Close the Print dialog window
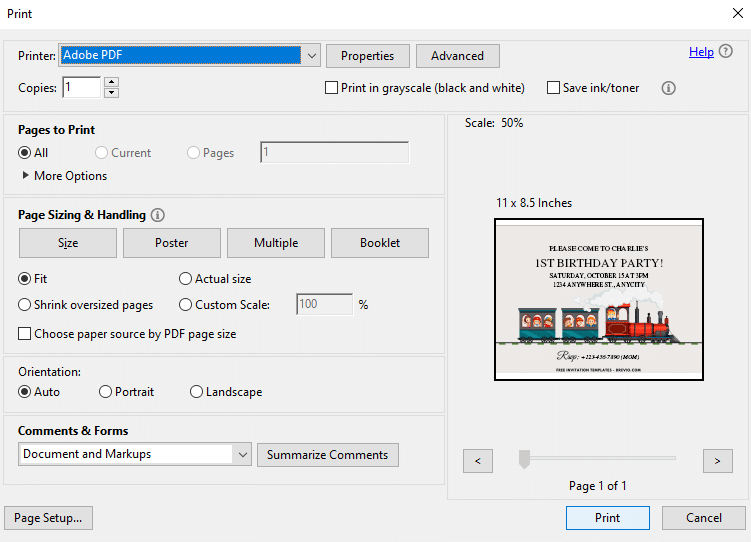Viewport: 751px width, 542px height. [x=738, y=13]
